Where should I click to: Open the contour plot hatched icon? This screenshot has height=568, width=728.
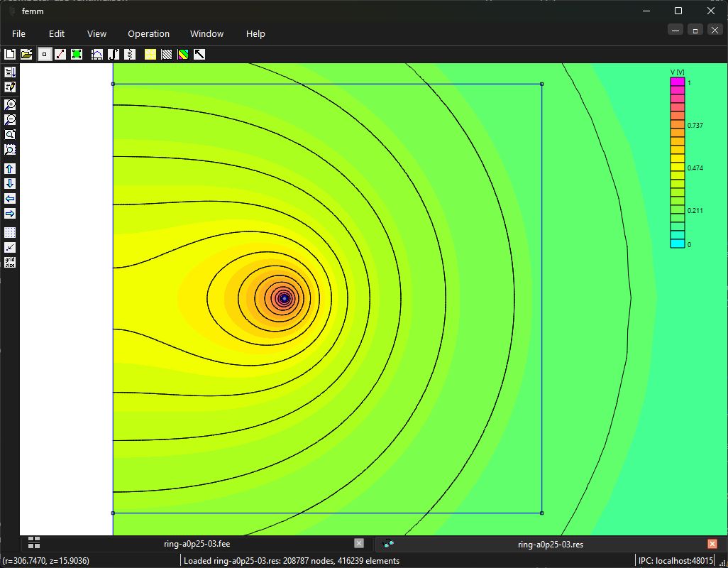point(167,55)
